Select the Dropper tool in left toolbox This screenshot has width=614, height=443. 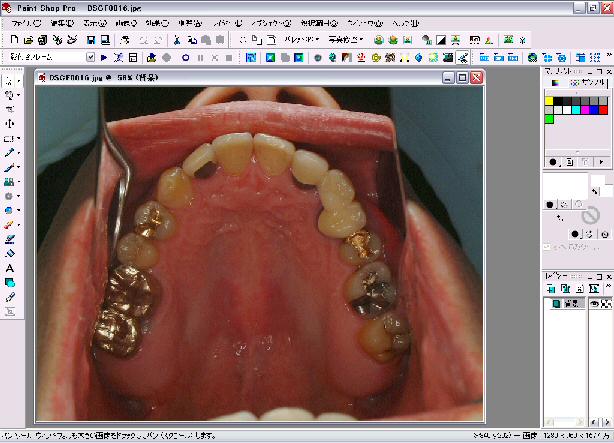pyautogui.click(x=9, y=153)
